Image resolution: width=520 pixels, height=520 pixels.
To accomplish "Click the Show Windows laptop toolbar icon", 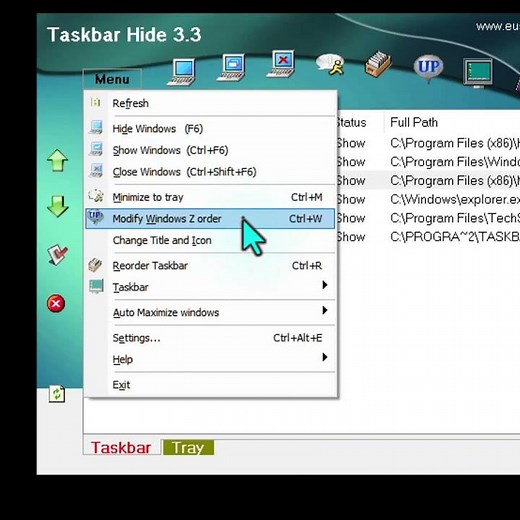I will 231,68.
